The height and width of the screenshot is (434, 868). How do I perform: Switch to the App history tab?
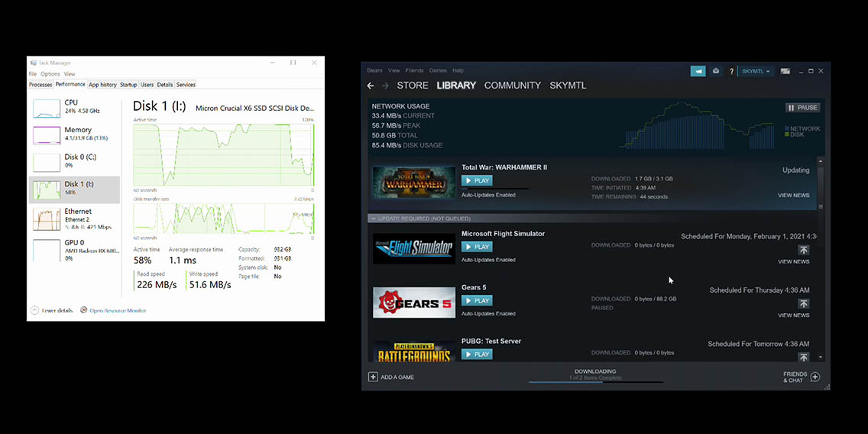(102, 85)
